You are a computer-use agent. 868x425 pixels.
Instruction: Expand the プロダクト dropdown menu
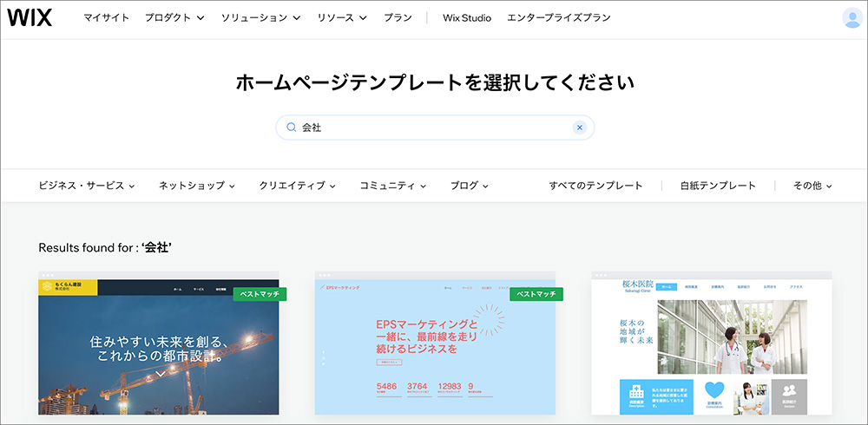[175, 17]
